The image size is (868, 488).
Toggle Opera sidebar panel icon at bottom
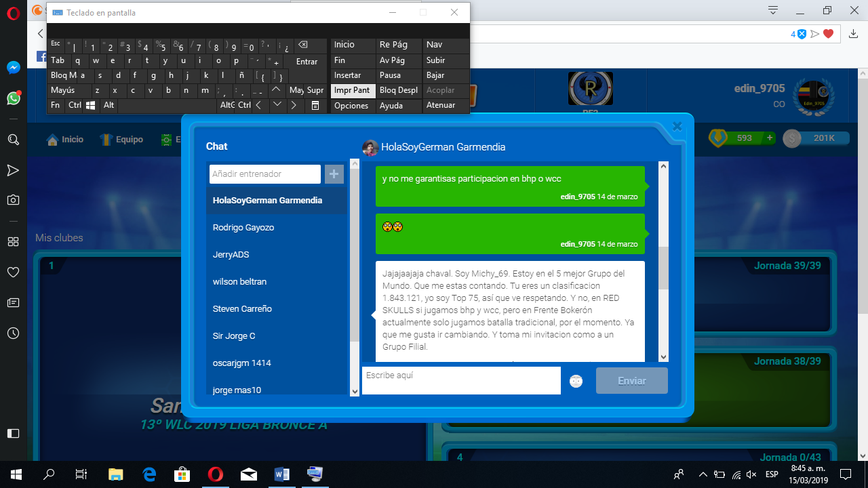tap(13, 433)
